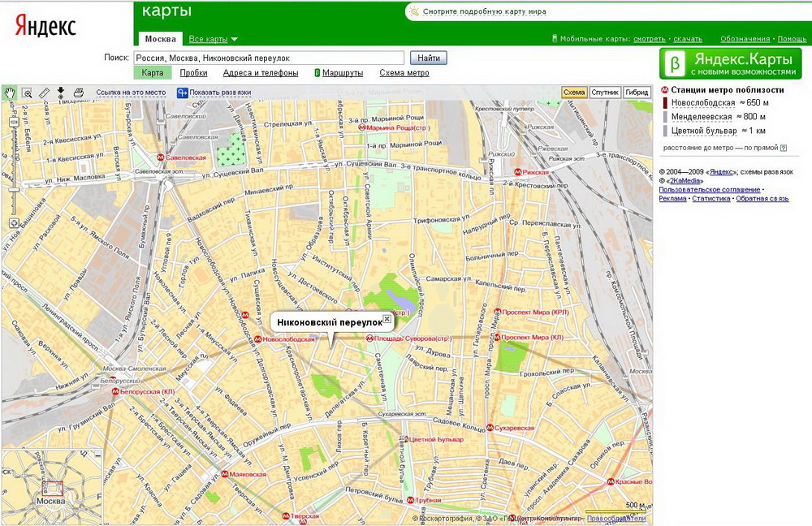
Task: Toggle Показать развязки
Action: (x=214, y=93)
